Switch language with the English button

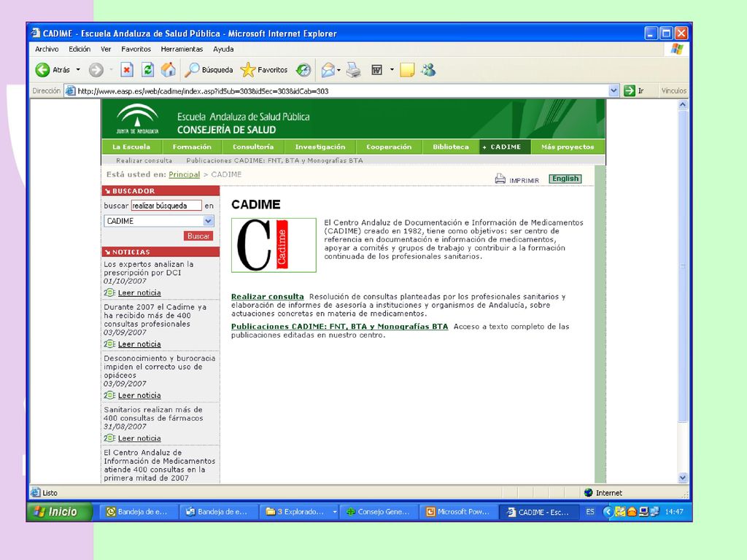(565, 179)
